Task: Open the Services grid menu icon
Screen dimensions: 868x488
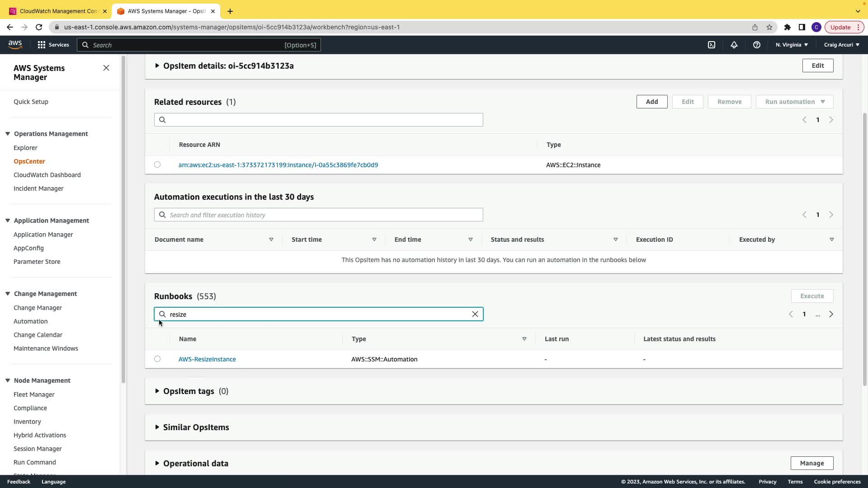Action: 42,45
